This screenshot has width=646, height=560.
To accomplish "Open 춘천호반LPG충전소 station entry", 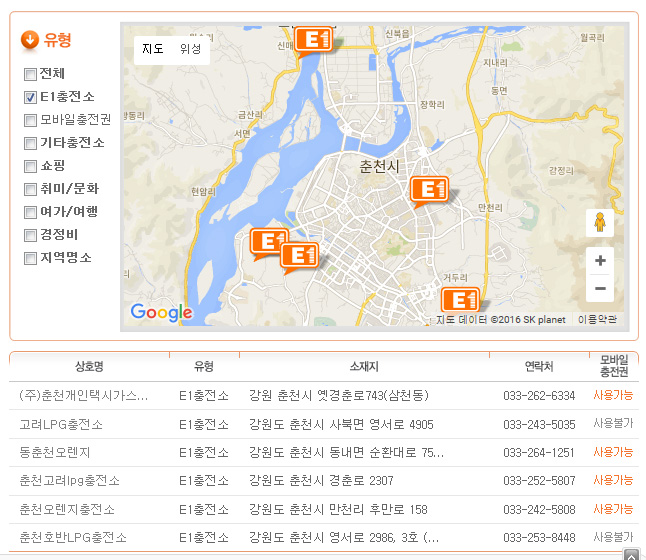I will tap(73, 537).
